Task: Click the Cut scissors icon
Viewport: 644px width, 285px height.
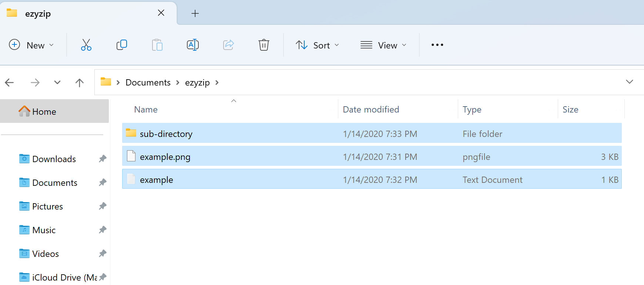Action: click(x=86, y=45)
